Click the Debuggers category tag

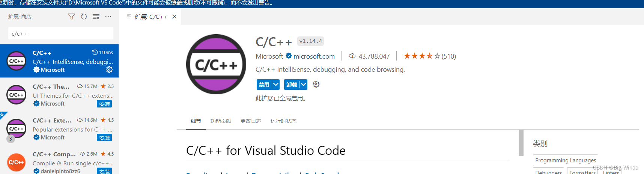point(548,171)
